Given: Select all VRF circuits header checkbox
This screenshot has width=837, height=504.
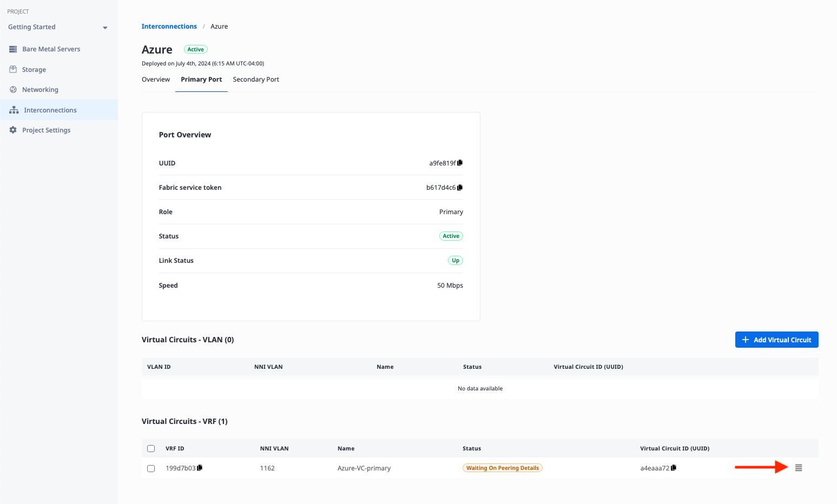Looking at the screenshot, I should pyautogui.click(x=151, y=448).
